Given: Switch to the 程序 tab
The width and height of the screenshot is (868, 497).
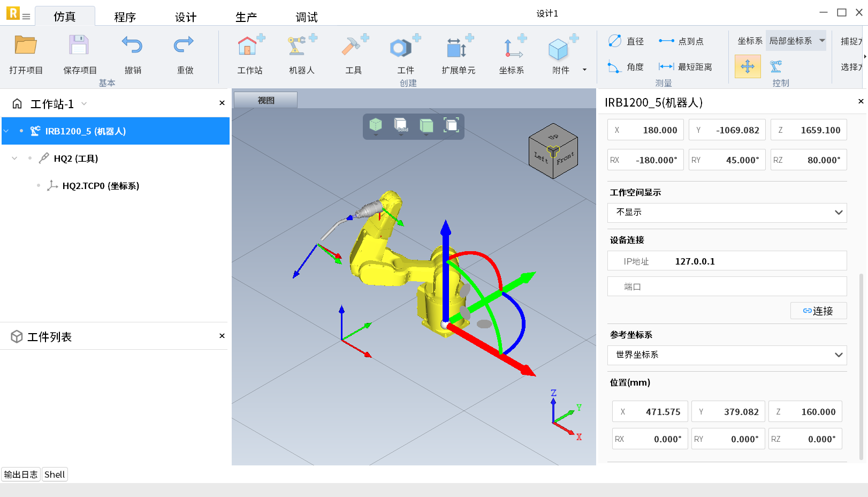Looking at the screenshot, I should pyautogui.click(x=125, y=17).
